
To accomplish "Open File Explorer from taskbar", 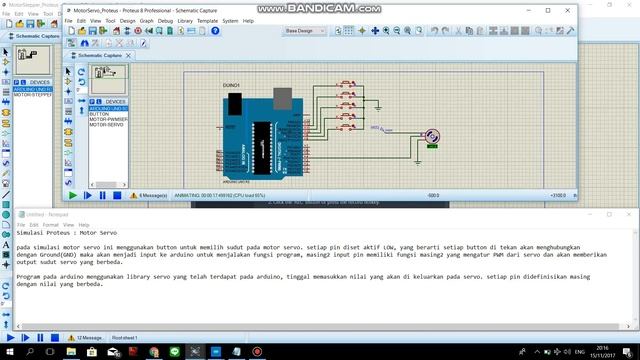I will click(71, 351).
